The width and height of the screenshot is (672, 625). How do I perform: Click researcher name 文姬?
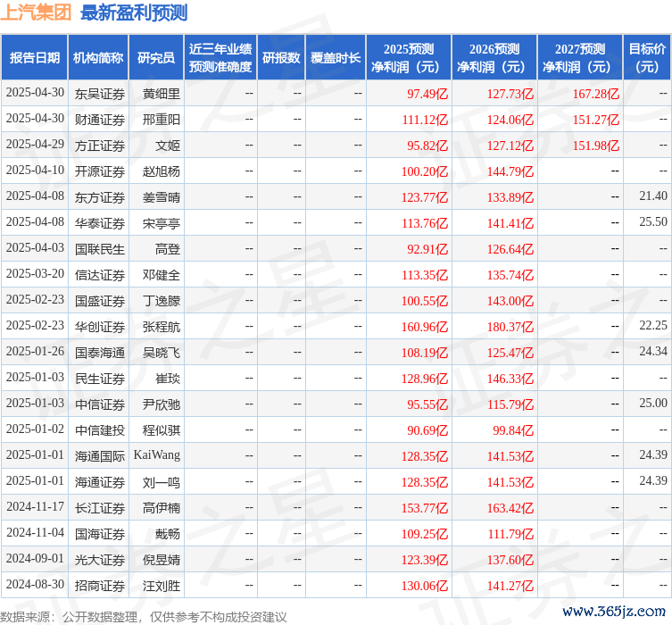[x=168, y=146]
